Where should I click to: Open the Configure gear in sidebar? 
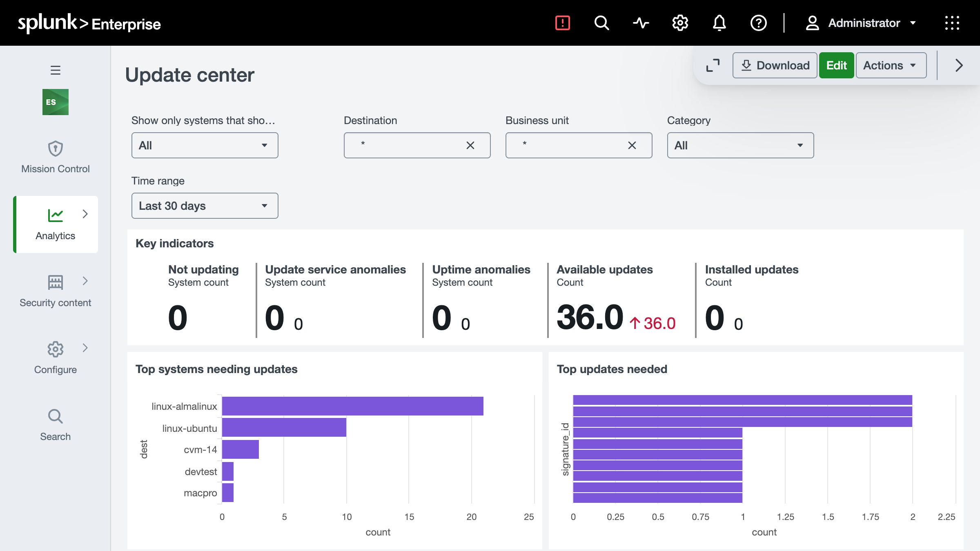coord(56,349)
